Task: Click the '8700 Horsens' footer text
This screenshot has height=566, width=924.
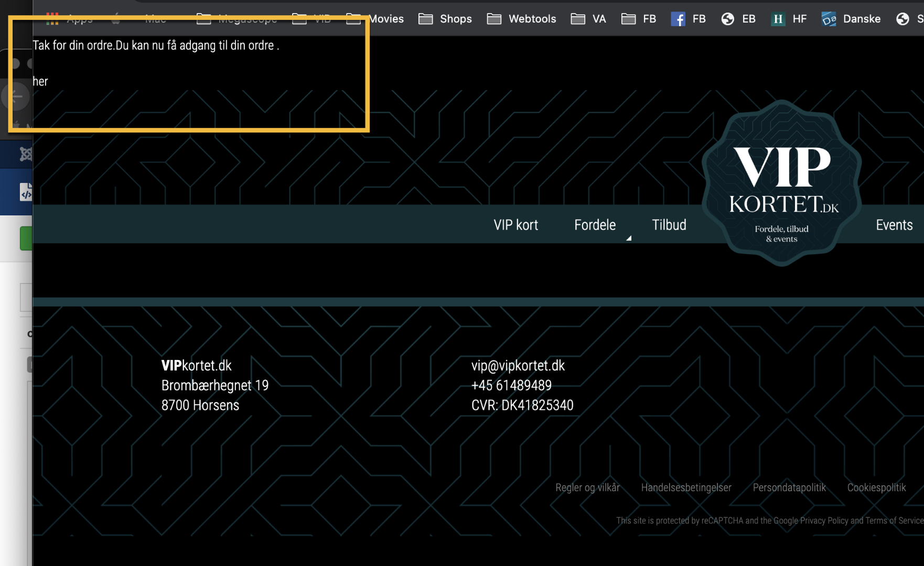Action: tap(200, 405)
